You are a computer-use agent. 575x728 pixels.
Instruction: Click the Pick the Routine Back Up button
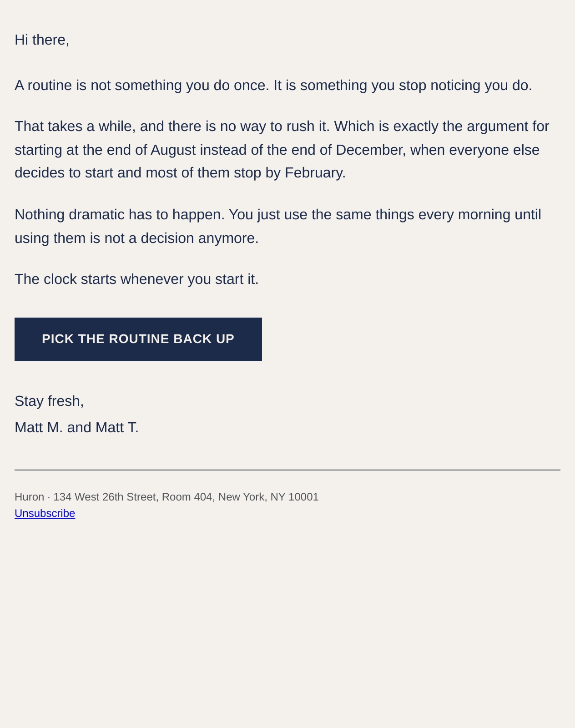click(x=138, y=339)
